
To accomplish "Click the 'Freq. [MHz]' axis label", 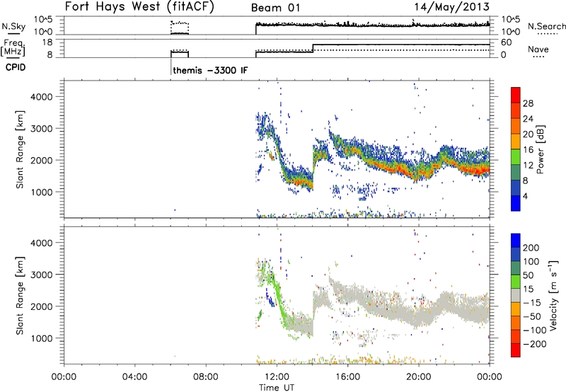I will click(x=13, y=47).
